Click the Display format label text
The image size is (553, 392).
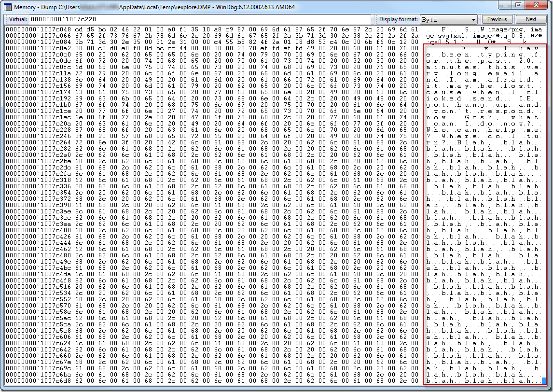(398, 19)
